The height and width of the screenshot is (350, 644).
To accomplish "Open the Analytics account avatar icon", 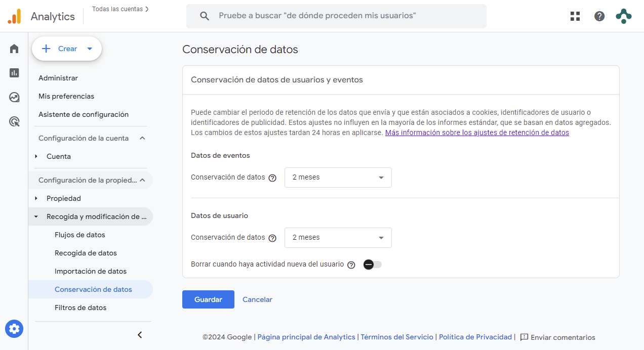I will tap(623, 16).
